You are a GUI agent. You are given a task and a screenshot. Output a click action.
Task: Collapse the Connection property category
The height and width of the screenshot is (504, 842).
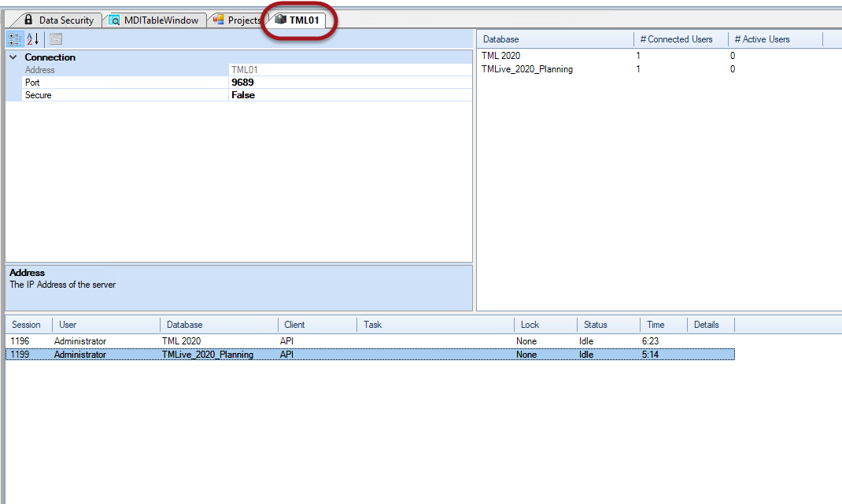click(x=13, y=57)
